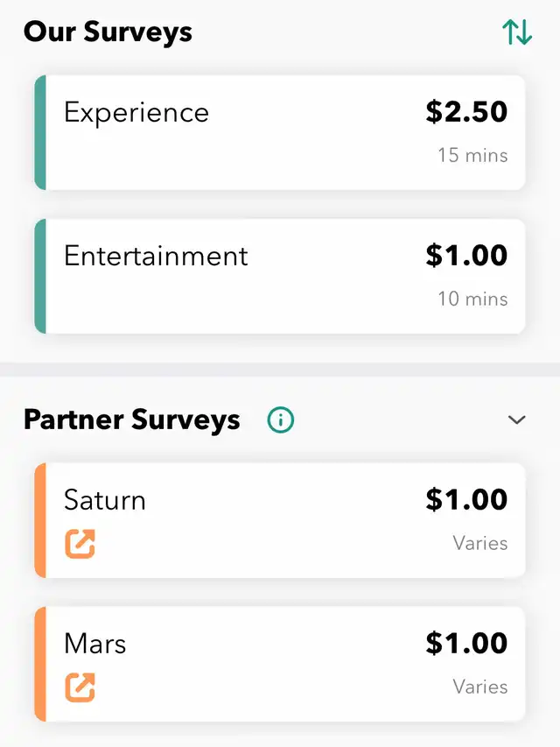Tap the sort arrows icon beside Our Surveys
The height and width of the screenshot is (747, 560).
coord(517,32)
